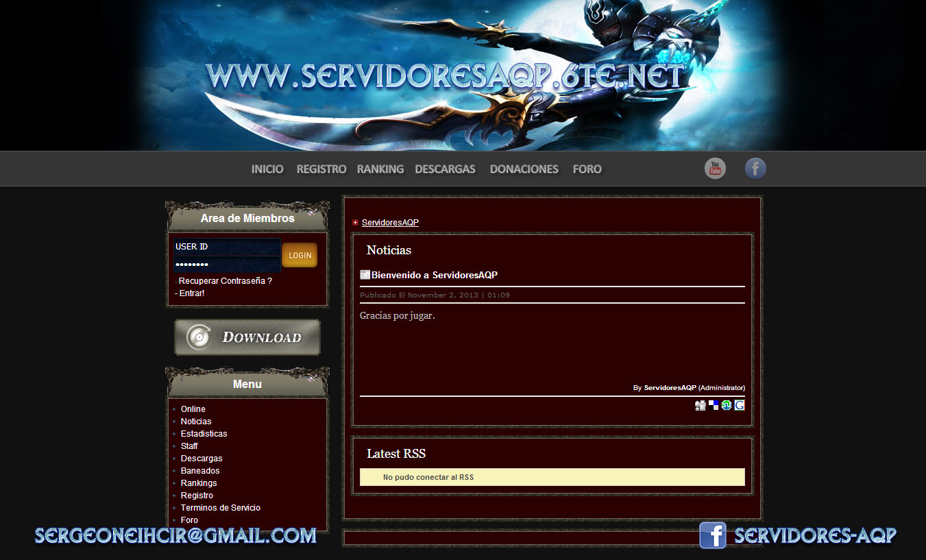Open the REGISTRO navigation item
The width and height of the screenshot is (926, 560).
(321, 169)
